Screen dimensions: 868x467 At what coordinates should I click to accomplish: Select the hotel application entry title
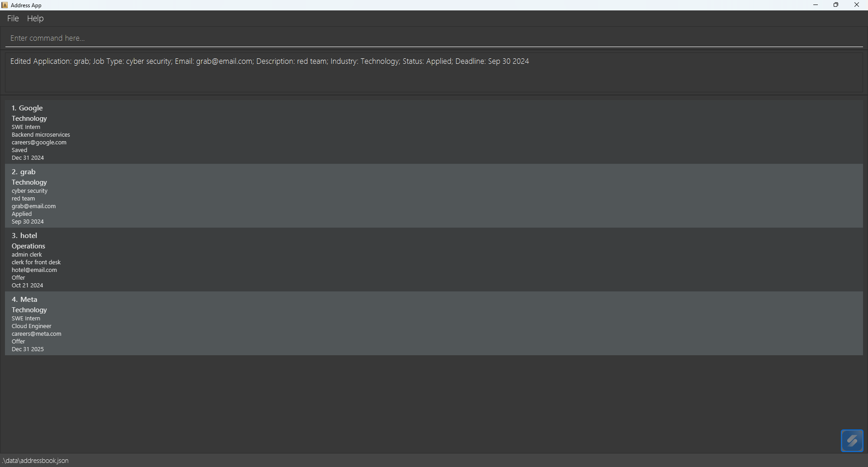(x=24, y=236)
